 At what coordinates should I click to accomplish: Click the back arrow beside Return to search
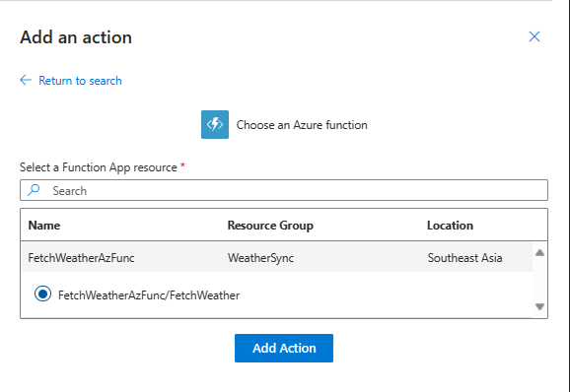[x=26, y=80]
